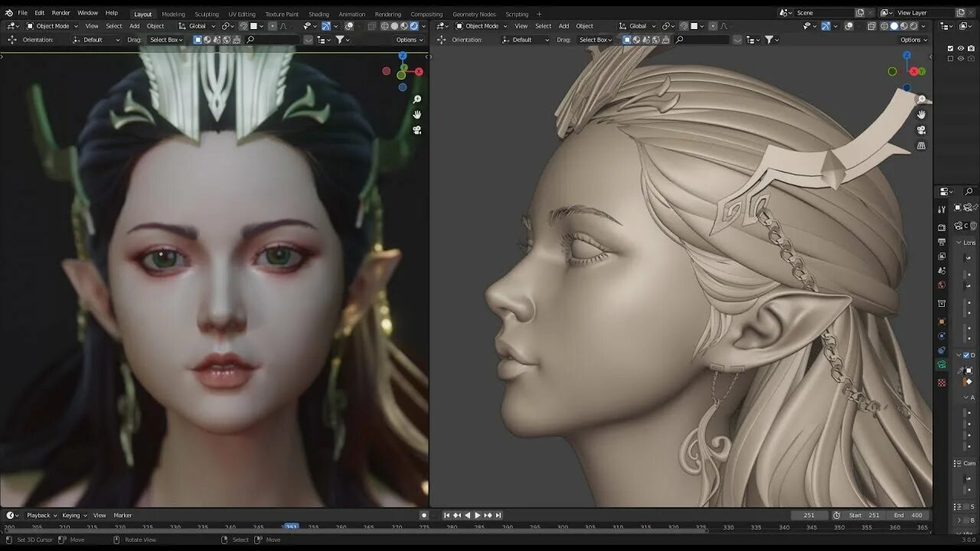The height and width of the screenshot is (551, 980).
Task: Open Global transform orientation dropdown, left viewport
Action: coord(198,26)
